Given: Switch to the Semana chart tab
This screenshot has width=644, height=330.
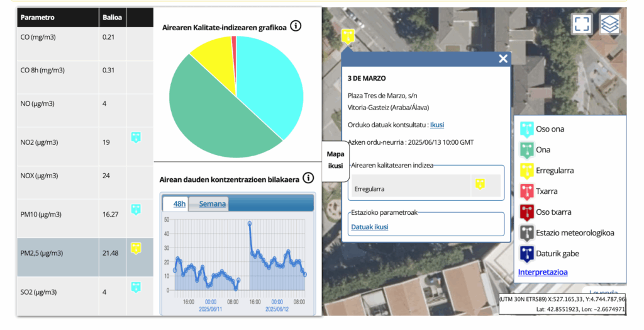Looking at the screenshot, I should pos(212,203).
